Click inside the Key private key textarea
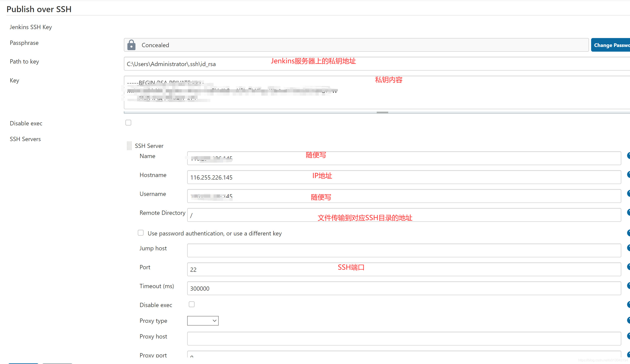 coord(377,92)
